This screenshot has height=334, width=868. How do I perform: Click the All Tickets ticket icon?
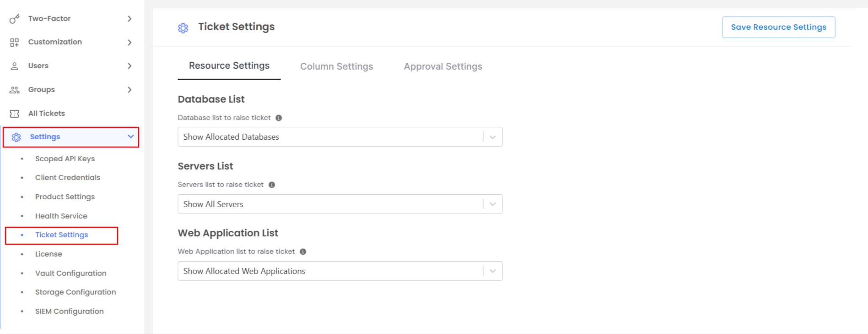coord(15,114)
